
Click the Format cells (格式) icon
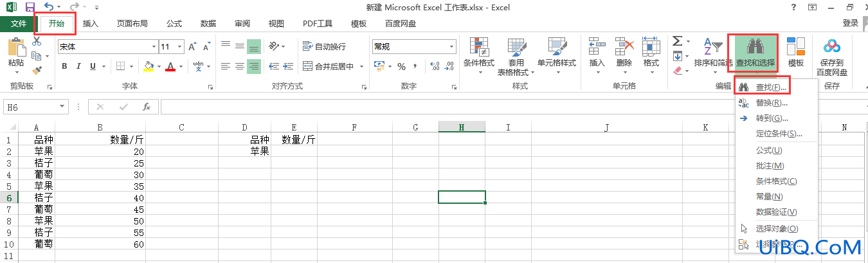click(651, 48)
